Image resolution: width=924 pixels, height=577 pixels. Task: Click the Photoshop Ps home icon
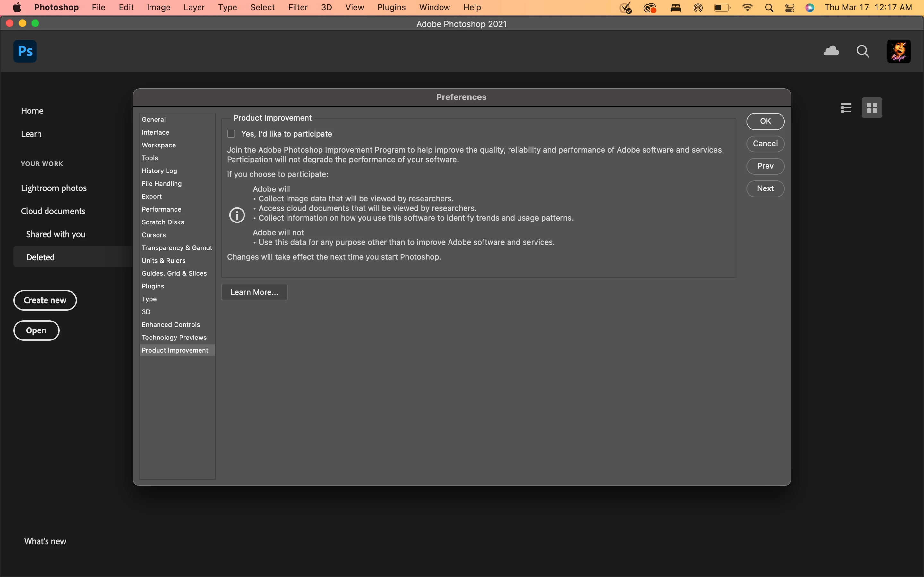pyautogui.click(x=25, y=51)
